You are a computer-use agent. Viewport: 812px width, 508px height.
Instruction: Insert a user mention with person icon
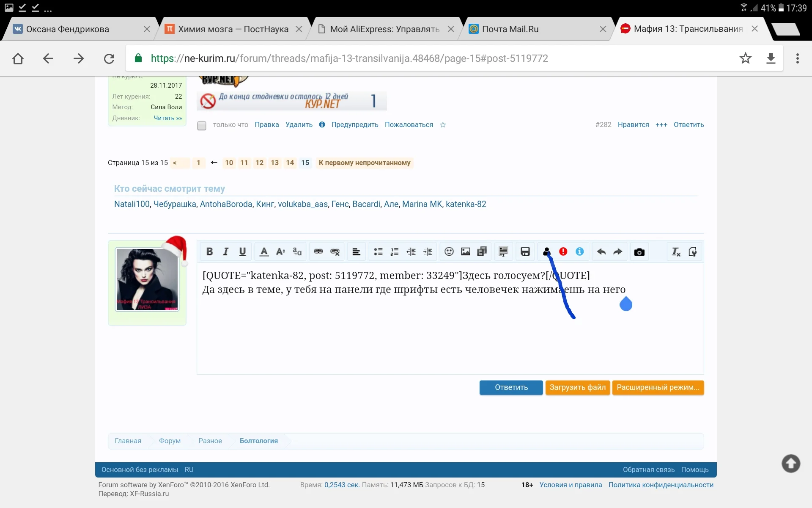546,251
